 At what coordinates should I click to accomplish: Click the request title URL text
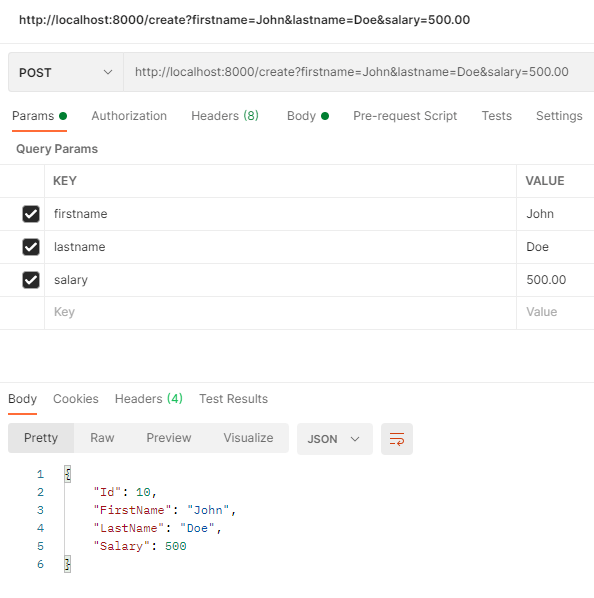point(244,20)
